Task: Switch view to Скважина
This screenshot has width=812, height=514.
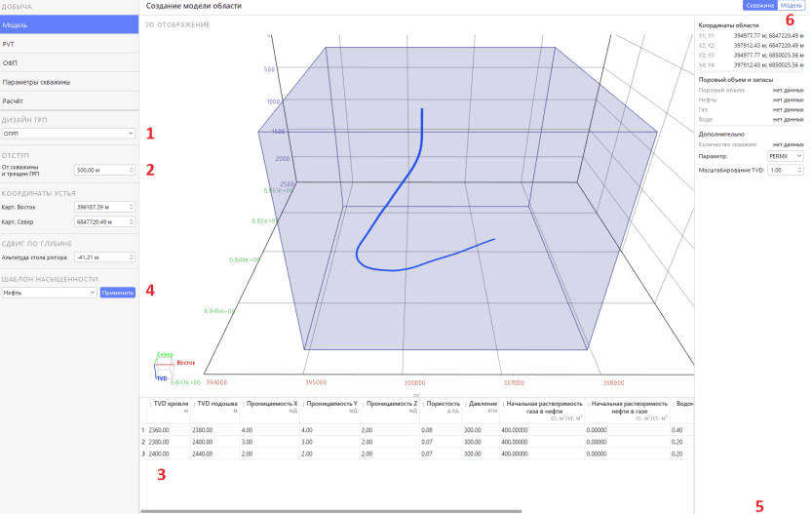Action: pos(760,6)
